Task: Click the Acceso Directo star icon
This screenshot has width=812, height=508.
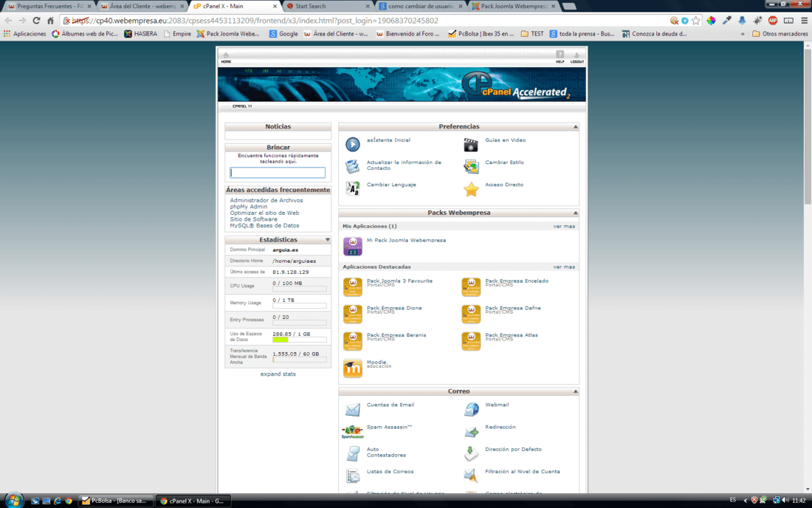Action: [471, 189]
